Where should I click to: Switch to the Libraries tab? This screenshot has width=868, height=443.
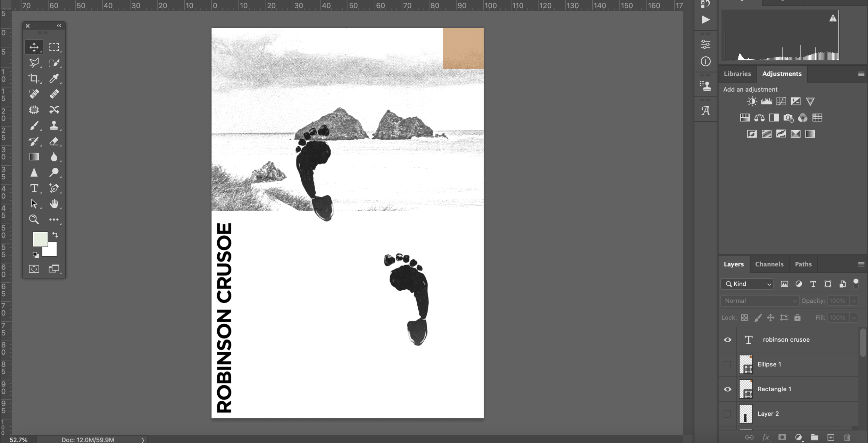[737, 74]
